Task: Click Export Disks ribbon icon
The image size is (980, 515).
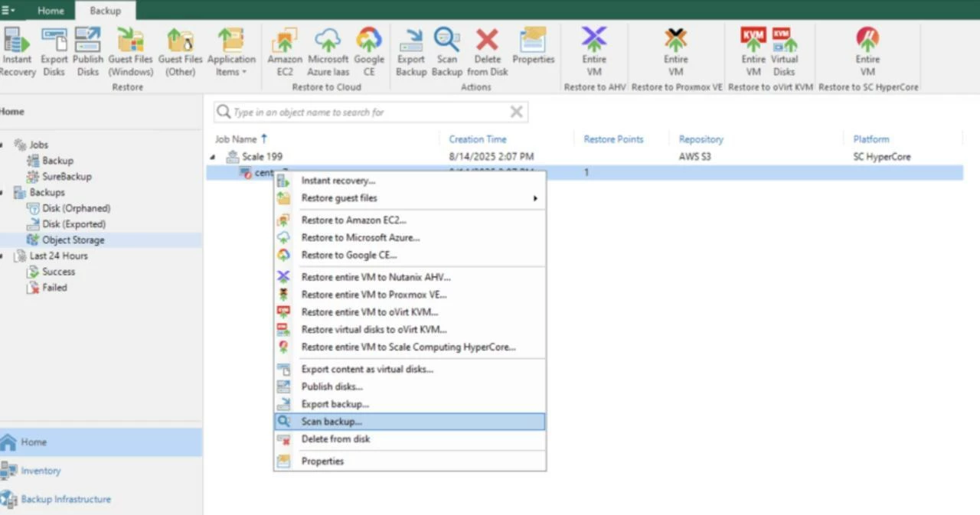Action: point(54,51)
